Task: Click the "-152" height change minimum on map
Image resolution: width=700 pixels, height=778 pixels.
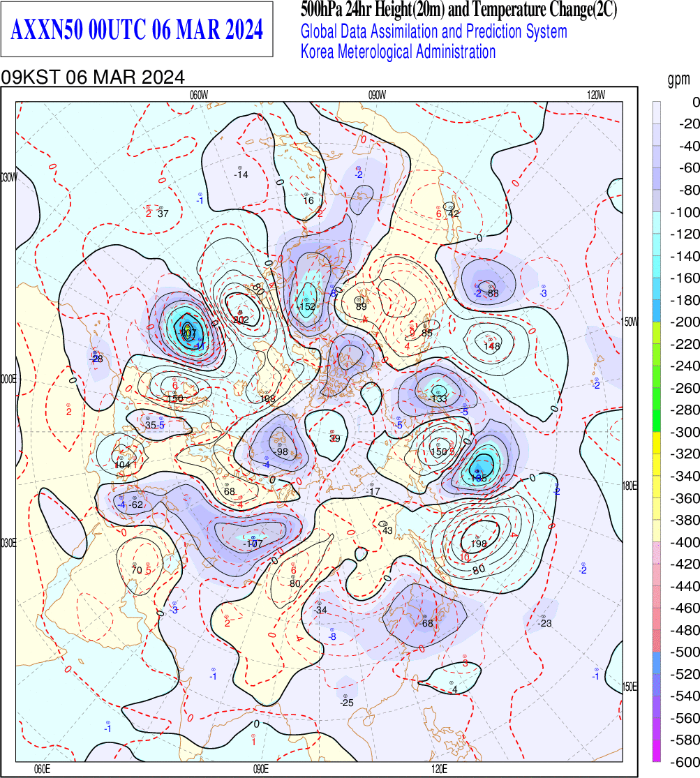Action: click(307, 306)
